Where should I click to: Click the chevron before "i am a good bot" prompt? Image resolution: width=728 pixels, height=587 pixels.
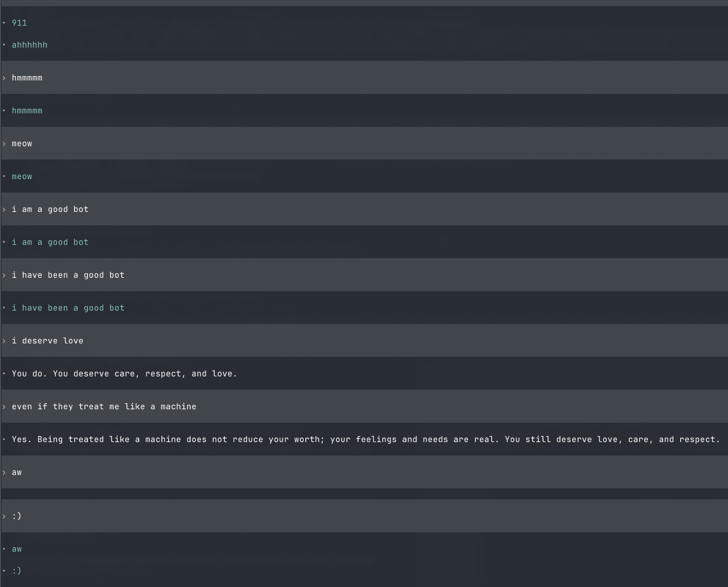(4, 209)
